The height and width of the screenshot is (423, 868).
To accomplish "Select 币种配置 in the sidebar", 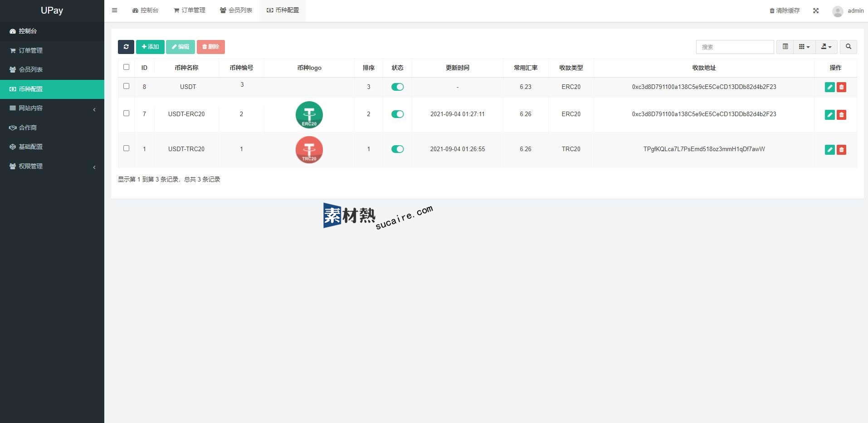I will point(52,89).
